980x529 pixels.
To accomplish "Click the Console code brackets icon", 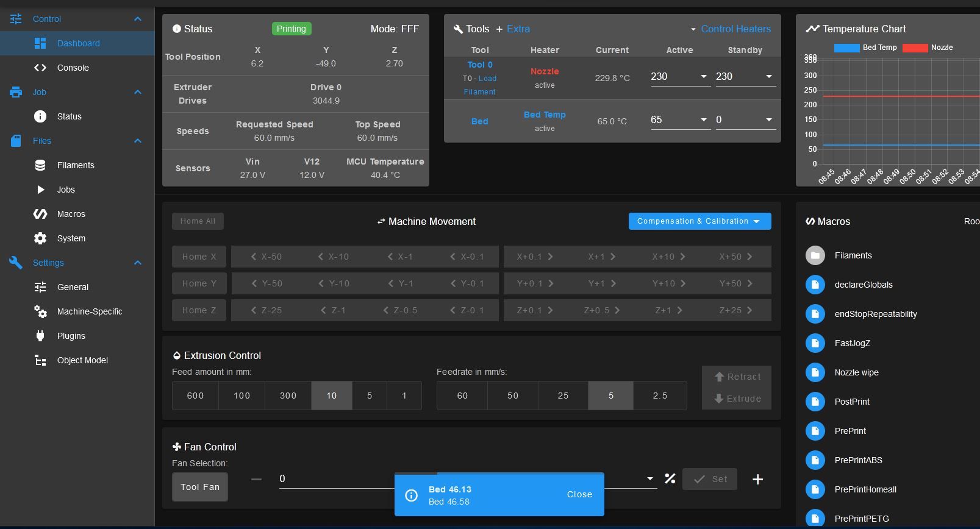I will [x=40, y=68].
